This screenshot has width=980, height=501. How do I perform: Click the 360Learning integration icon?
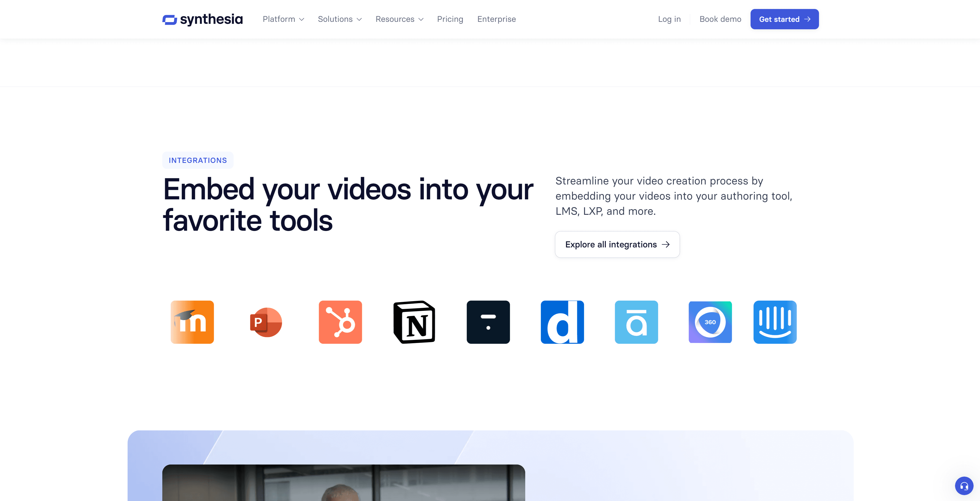point(710,322)
